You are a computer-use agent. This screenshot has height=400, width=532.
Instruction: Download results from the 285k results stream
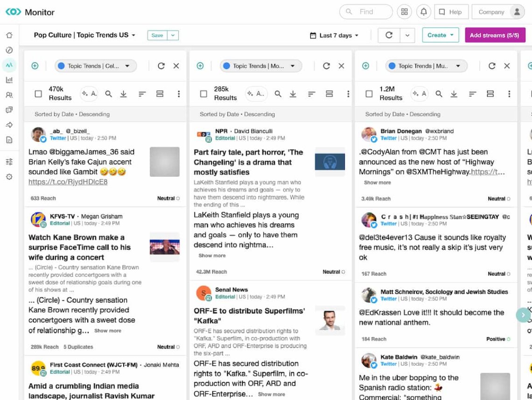[x=293, y=94]
